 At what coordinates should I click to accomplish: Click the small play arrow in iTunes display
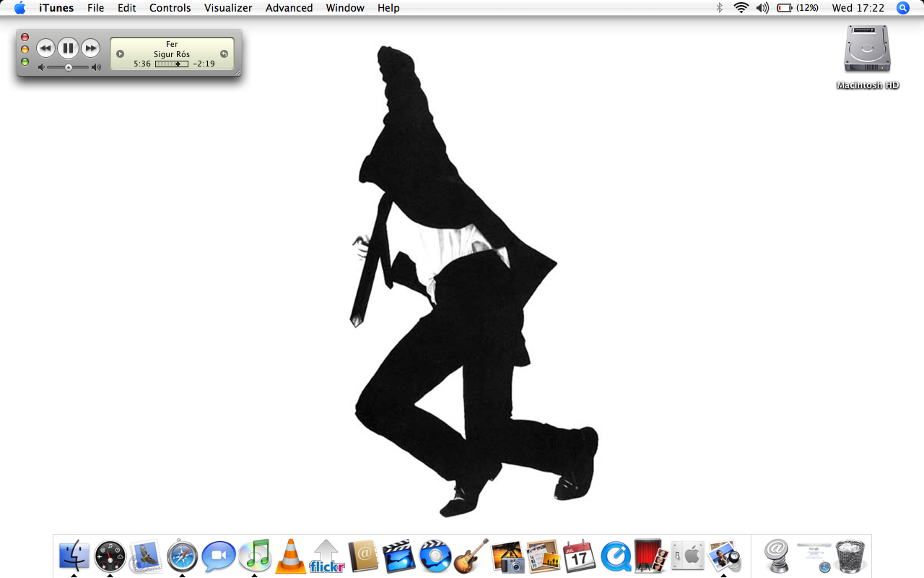click(121, 54)
